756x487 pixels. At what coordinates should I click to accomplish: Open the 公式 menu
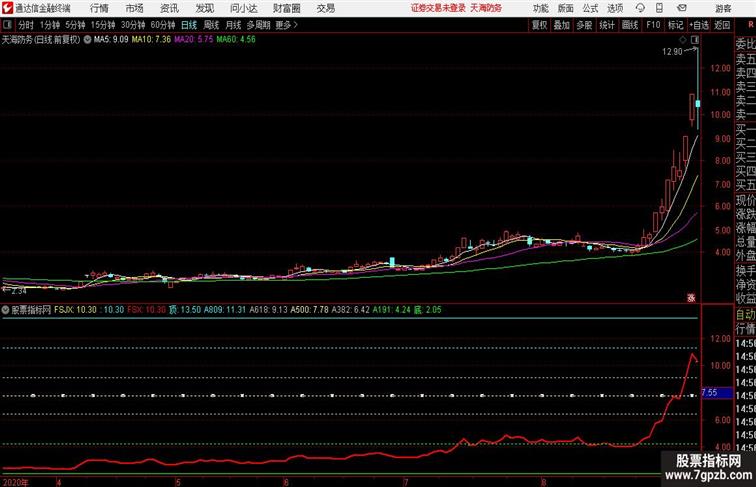[590, 8]
